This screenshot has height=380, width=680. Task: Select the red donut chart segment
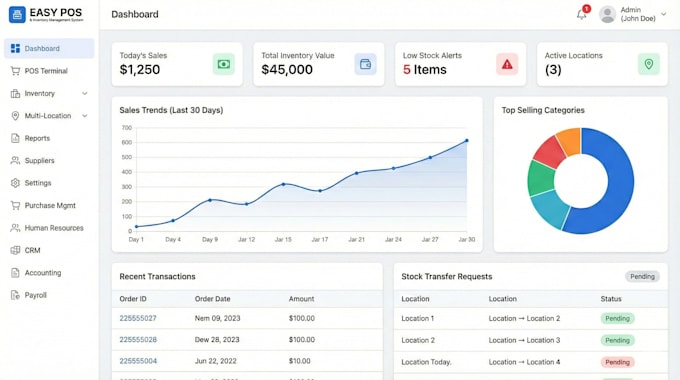(x=550, y=153)
